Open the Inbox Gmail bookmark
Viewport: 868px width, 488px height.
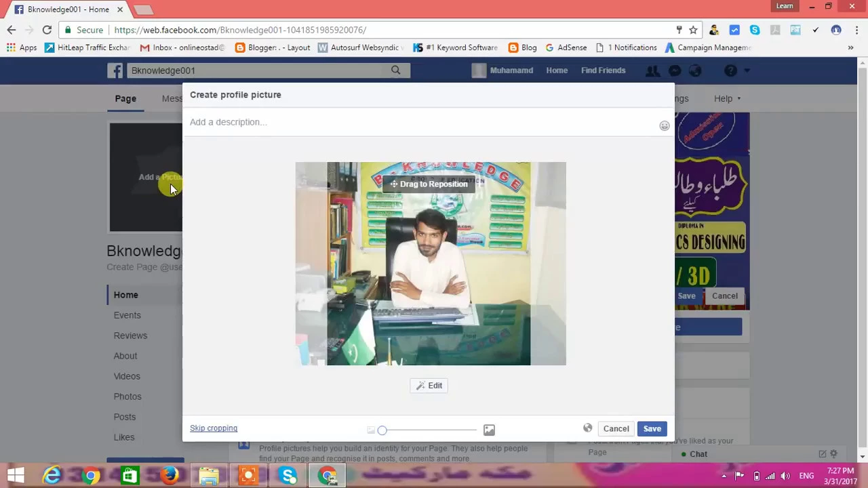coord(182,47)
